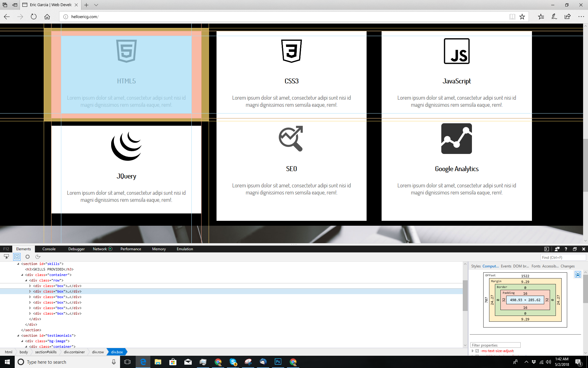Viewport: 588px width, 368px height.
Task: Collapse the section id="skills" node
Action: [18, 264]
